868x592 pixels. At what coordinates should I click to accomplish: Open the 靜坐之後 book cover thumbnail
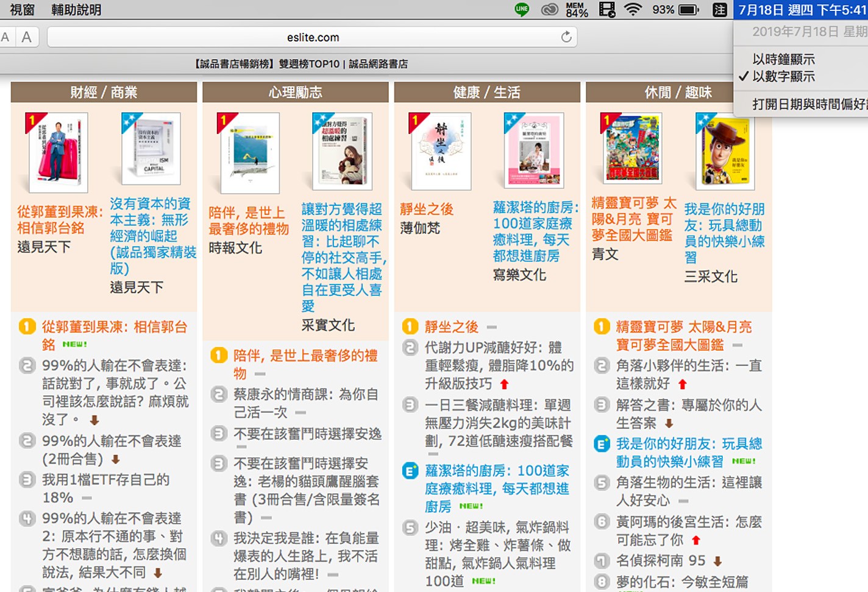441,152
